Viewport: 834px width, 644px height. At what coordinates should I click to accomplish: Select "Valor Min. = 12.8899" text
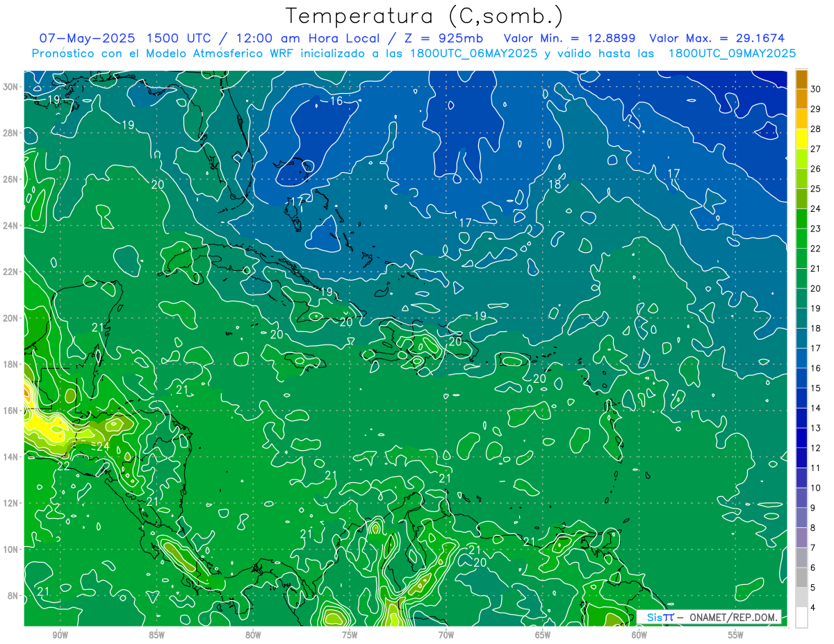coord(569,38)
